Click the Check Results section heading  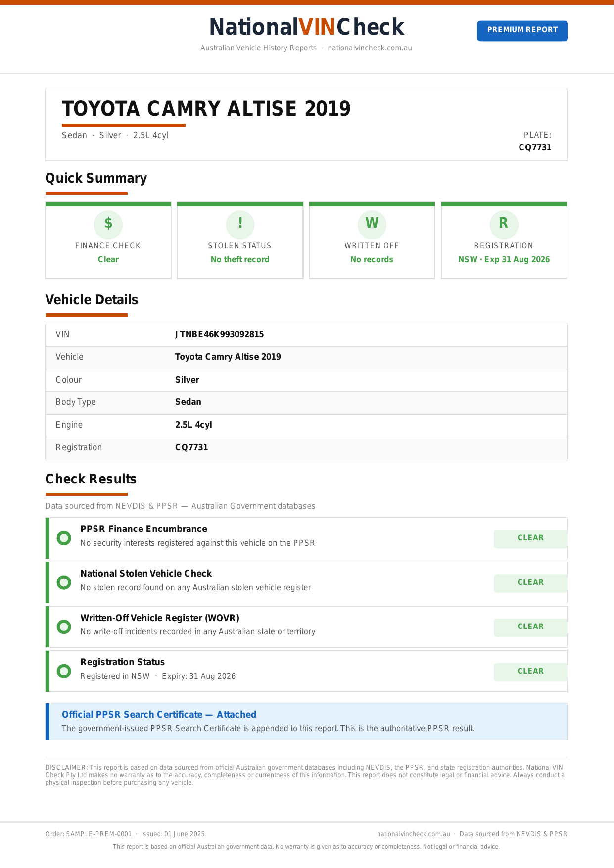point(91,479)
